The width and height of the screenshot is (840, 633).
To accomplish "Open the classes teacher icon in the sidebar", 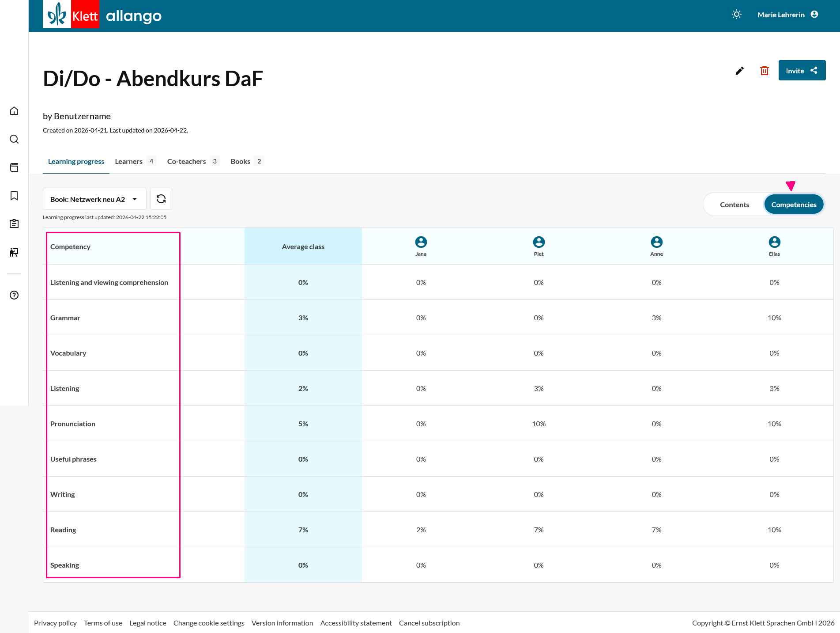I will coord(14,252).
